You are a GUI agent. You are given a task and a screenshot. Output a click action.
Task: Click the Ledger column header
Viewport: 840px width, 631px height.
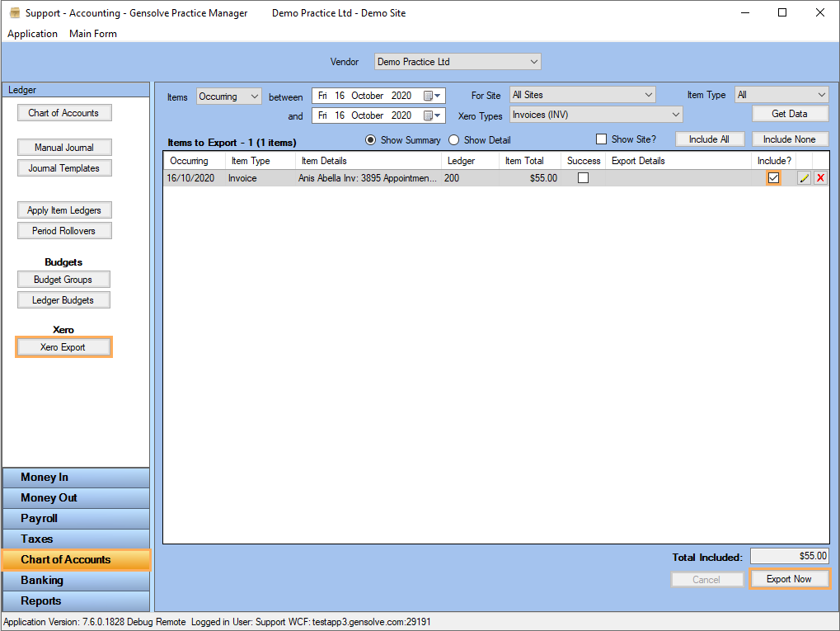click(461, 161)
